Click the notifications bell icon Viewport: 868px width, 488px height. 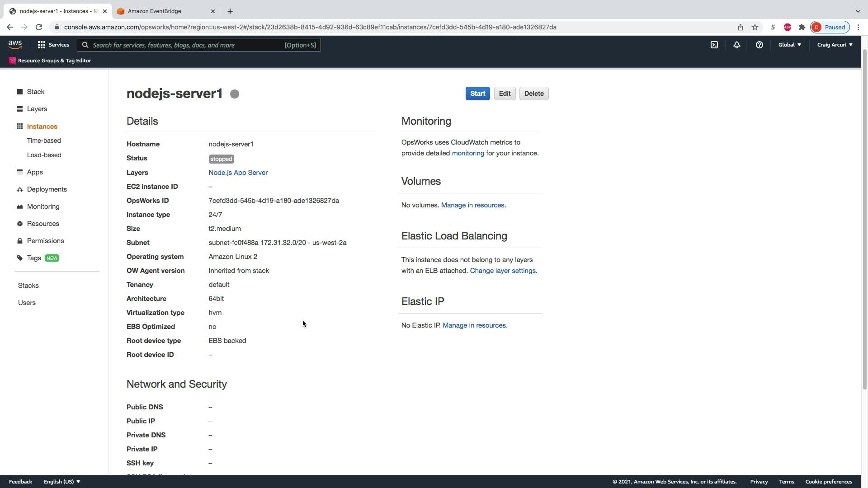coord(737,45)
